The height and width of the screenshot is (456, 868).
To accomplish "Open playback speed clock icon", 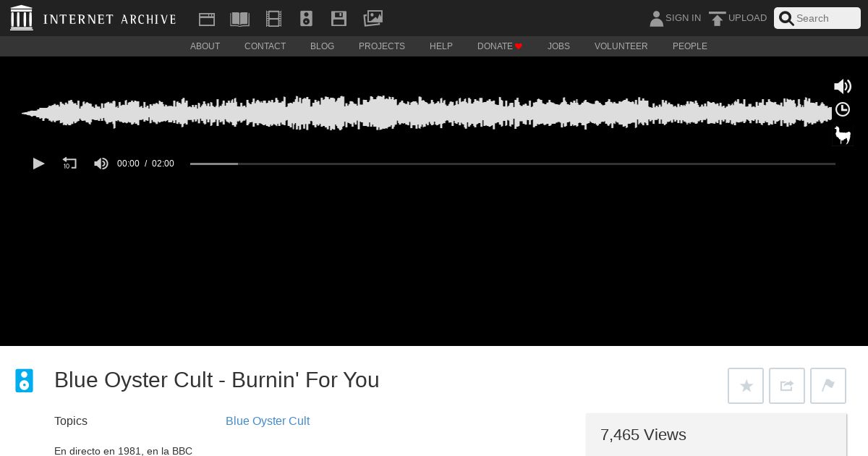I will pyautogui.click(x=843, y=109).
